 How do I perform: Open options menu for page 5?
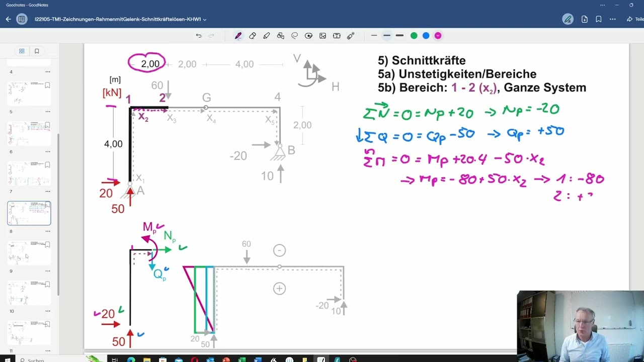48,112
